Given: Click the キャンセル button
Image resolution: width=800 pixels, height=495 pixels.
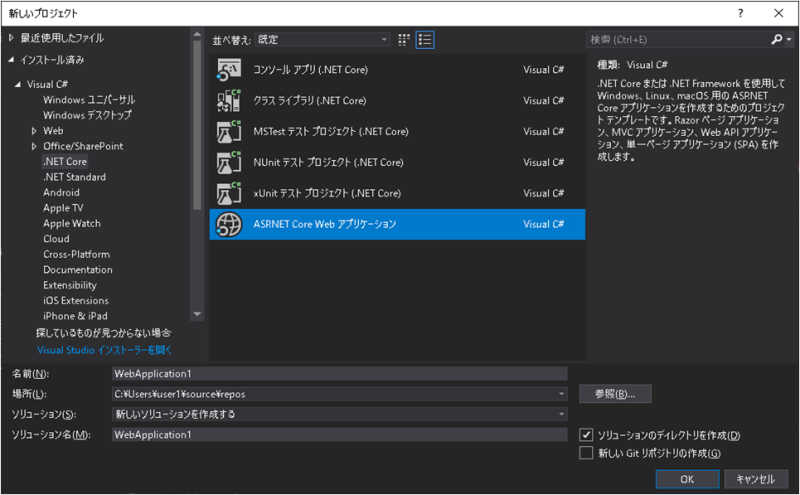Looking at the screenshot, I should tap(756, 479).
